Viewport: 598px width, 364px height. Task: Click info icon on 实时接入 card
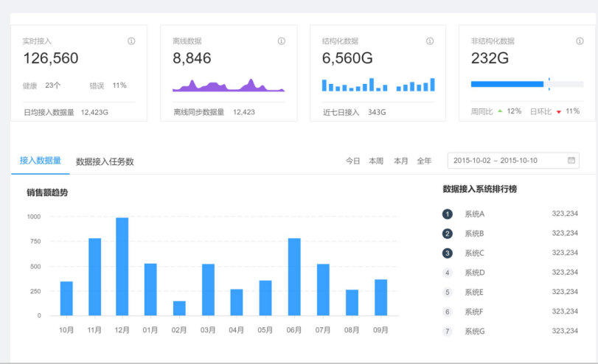tap(131, 41)
